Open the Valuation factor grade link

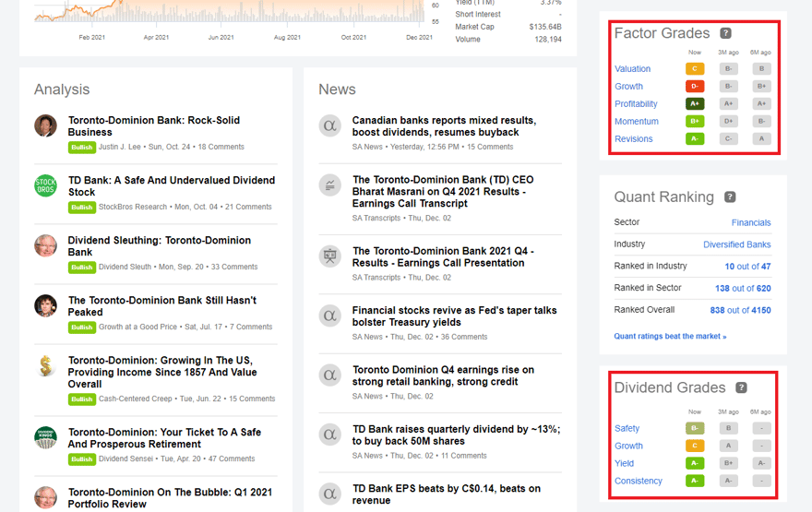coord(632,69)
